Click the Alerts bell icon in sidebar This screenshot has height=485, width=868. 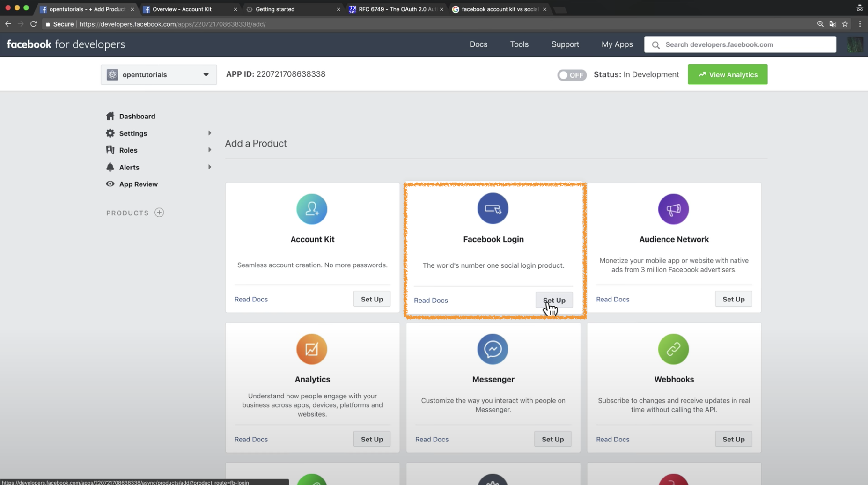110,167
